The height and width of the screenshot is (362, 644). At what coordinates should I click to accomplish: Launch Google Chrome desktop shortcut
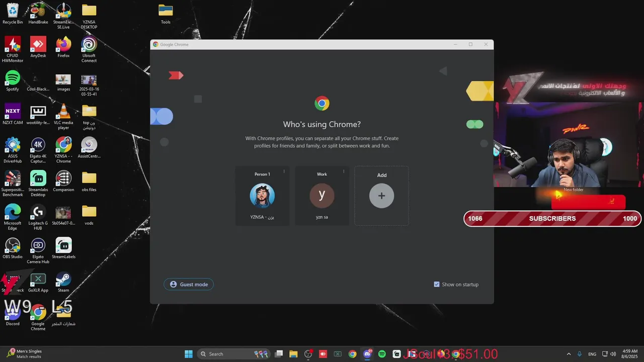click(x=38, y=318)
